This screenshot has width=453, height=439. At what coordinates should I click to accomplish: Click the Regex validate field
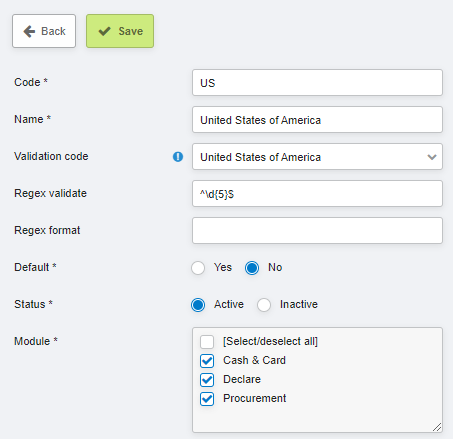coord(317,194)
